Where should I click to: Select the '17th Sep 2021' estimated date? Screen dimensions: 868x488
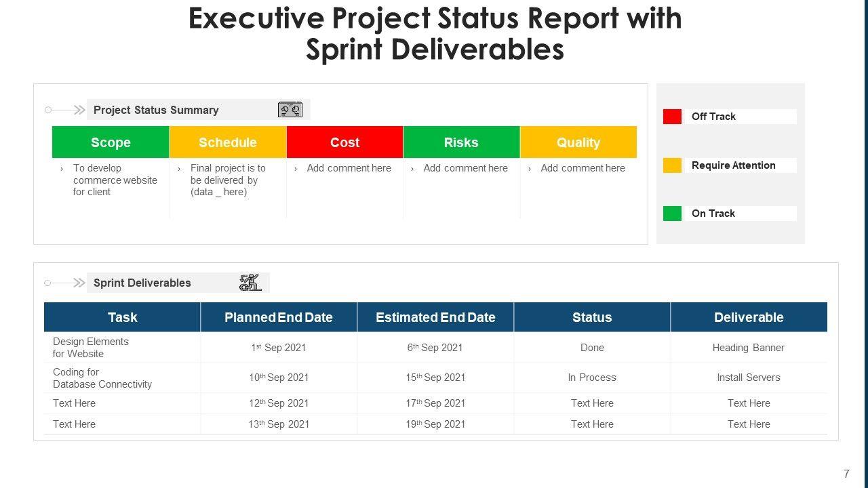click(435, 403)
